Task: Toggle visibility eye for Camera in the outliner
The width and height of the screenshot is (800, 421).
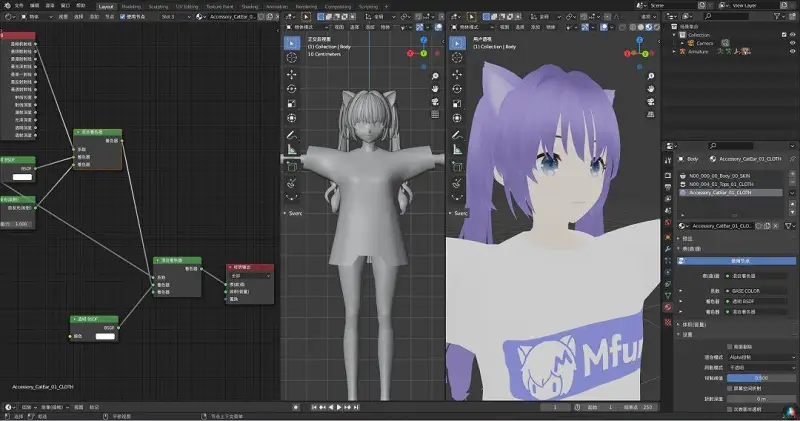Action: pyautogui.click(x=792, y=43)
